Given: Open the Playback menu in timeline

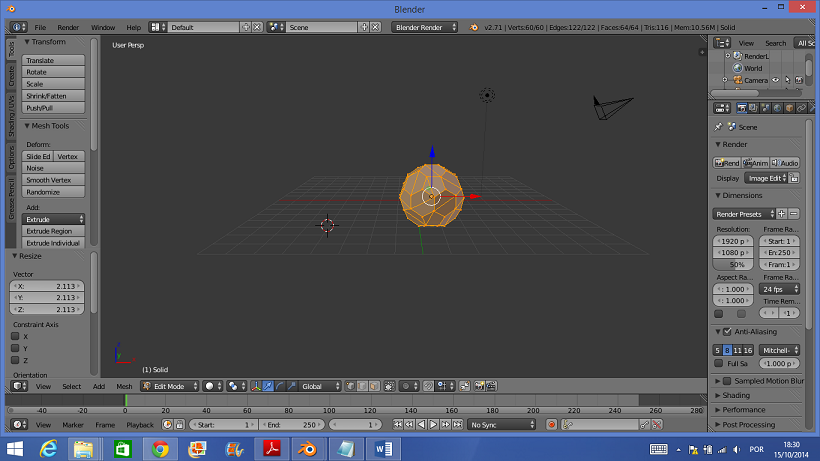Looking at the screenshot, I should [140, 425].
